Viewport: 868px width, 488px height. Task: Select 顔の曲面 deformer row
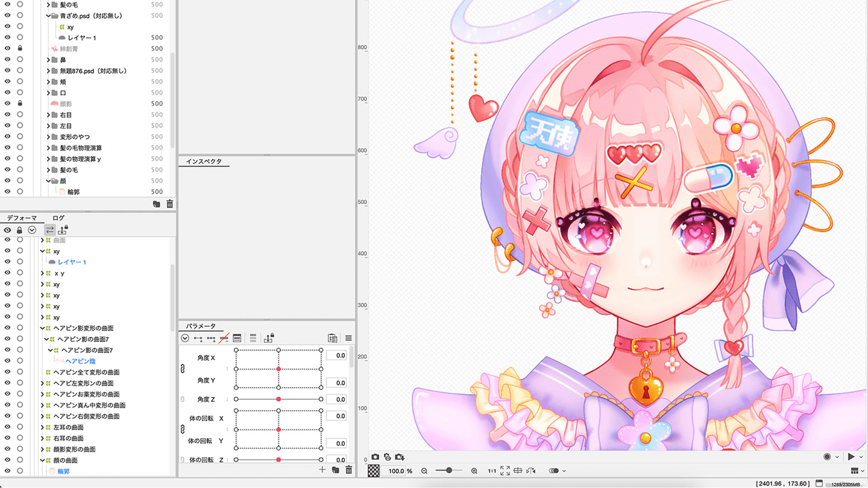click(x=66, y=460)
